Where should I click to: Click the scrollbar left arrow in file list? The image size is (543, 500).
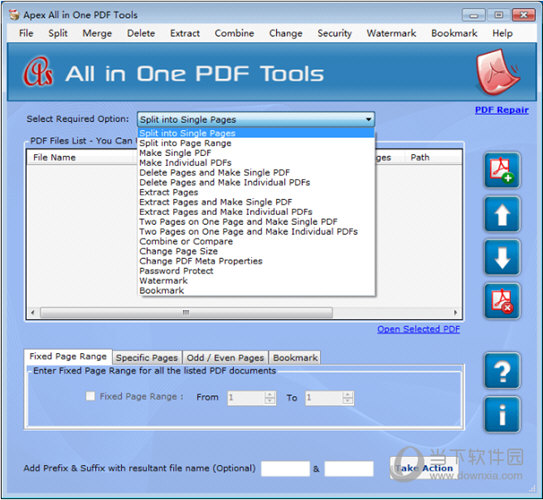tap(33, 313)
